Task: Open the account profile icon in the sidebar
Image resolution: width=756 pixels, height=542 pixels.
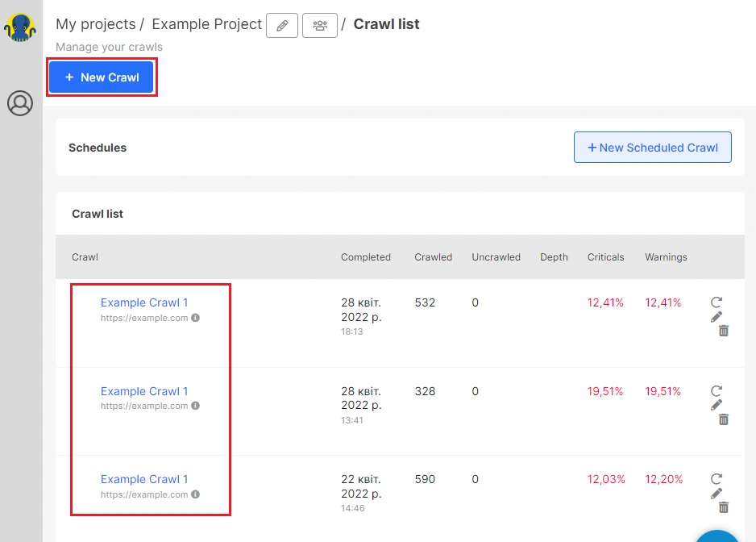Action: [20, 103]
